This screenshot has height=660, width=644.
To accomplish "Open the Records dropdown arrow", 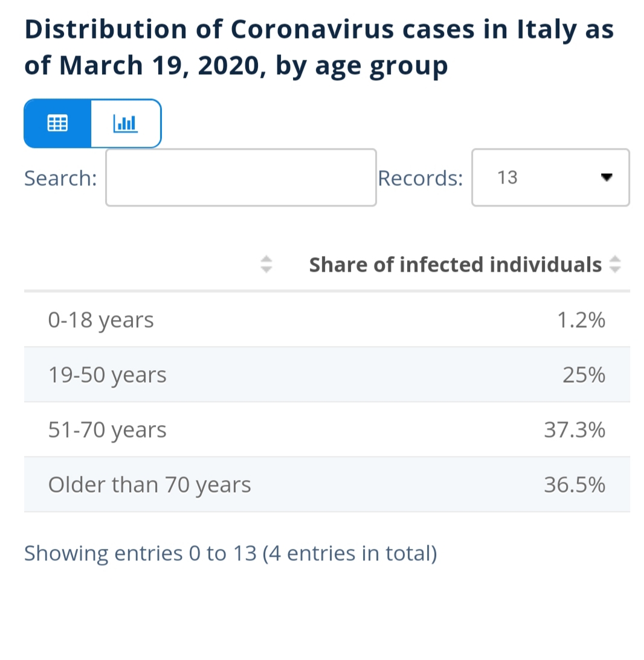I will pos(607,177).
